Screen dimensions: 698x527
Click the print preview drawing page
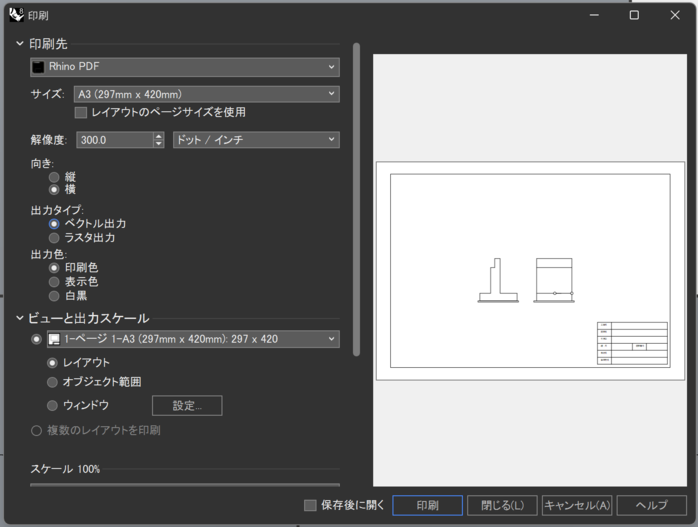coord(530,271)
